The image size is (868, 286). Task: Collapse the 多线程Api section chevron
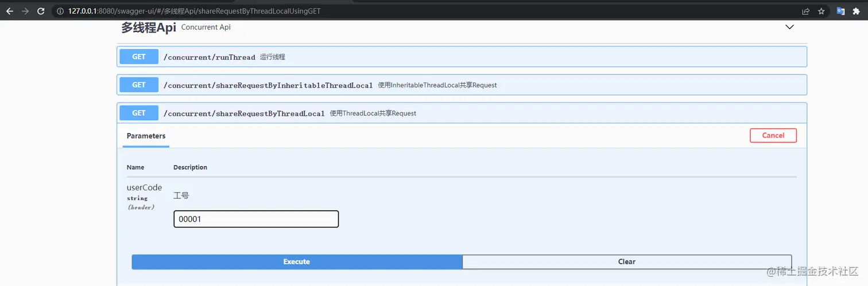[x=789, y=27]
